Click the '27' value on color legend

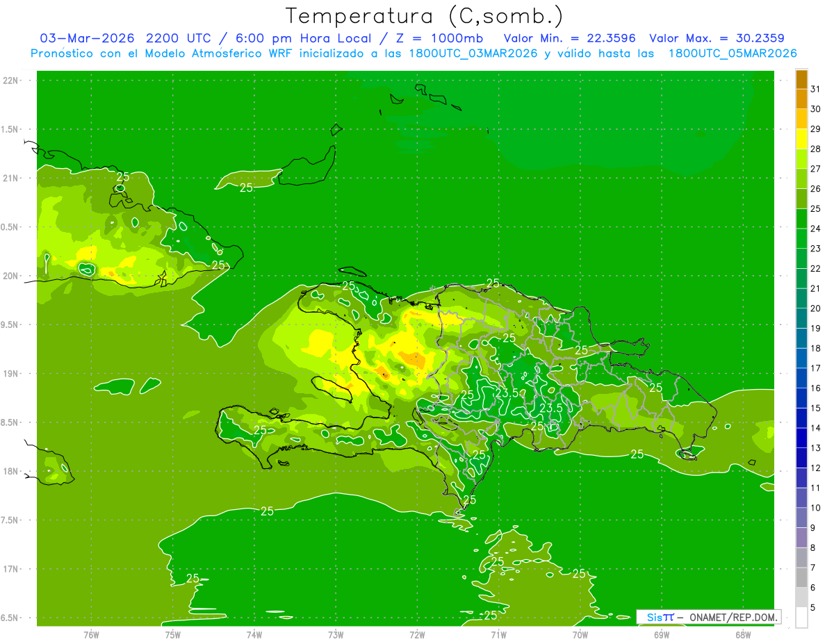(816, 169)
